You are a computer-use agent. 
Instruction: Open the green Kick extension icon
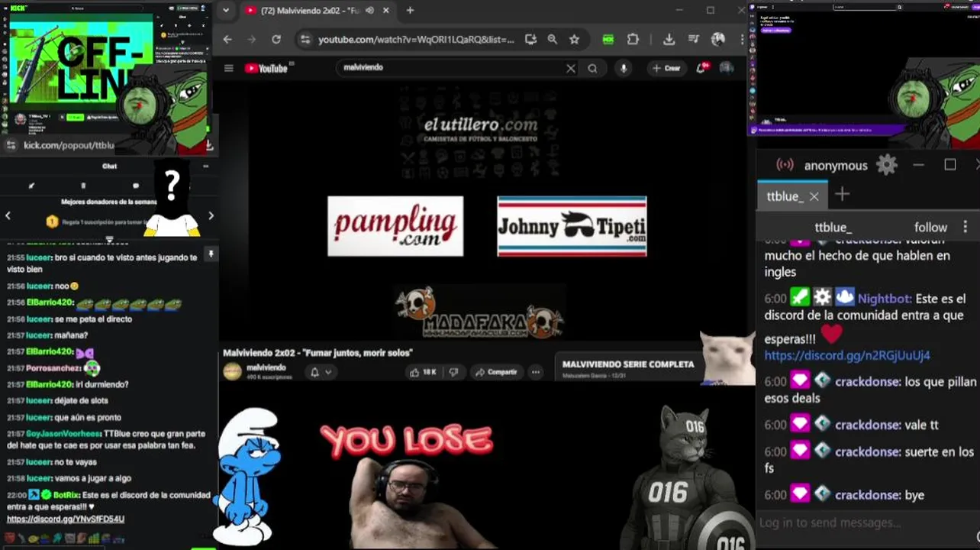tap(608, 40)
